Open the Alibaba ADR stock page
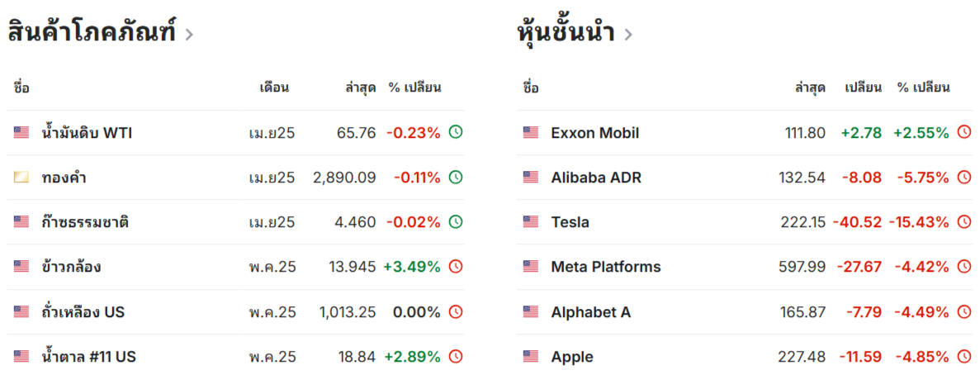The height and width of the screenshot is (375, 980). pos(596,178)
